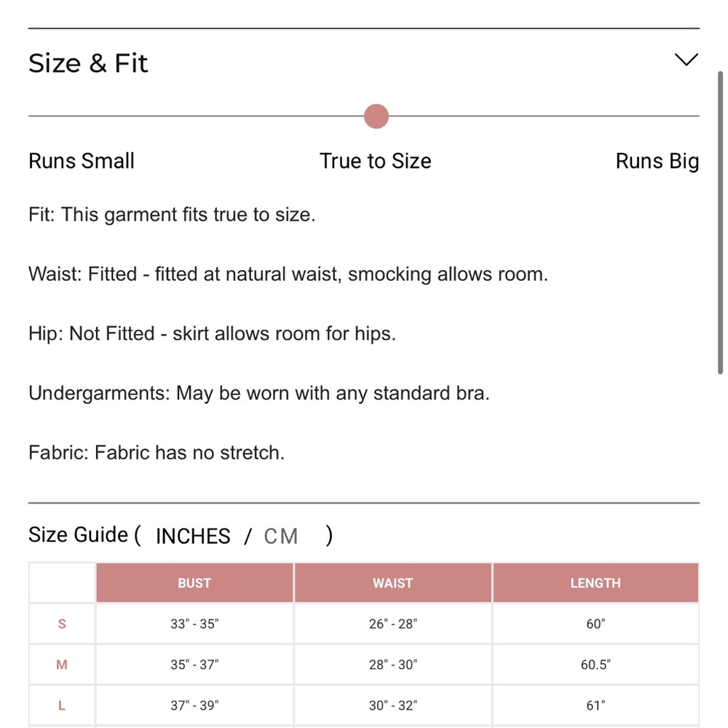The width and height of the screenshot is (728, 728).
Task: Click the Size & Fit heading
Action: coord(88,63)
